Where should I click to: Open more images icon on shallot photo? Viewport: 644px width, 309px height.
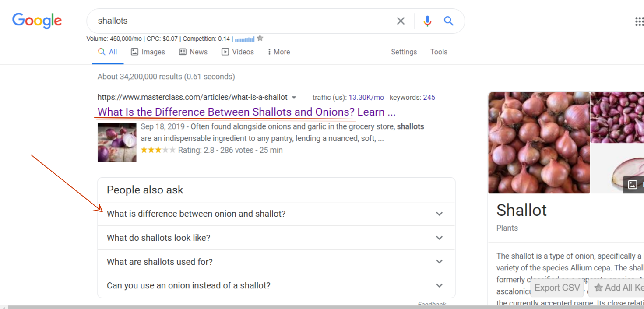point(633,184)
